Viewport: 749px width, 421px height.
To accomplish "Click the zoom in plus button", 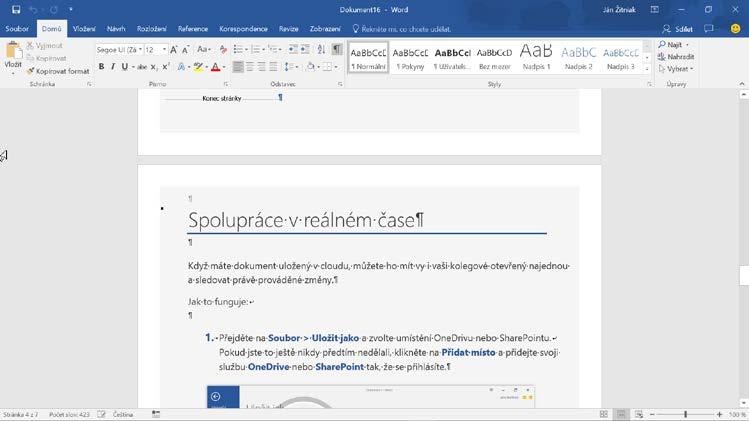I will click(x=719, y=414).
